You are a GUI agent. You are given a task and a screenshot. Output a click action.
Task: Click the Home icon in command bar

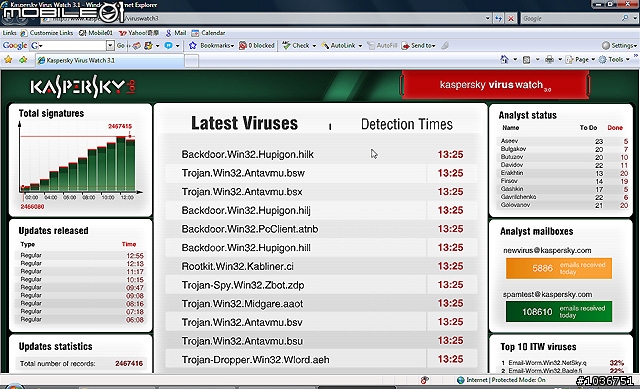tap(504, 60)
